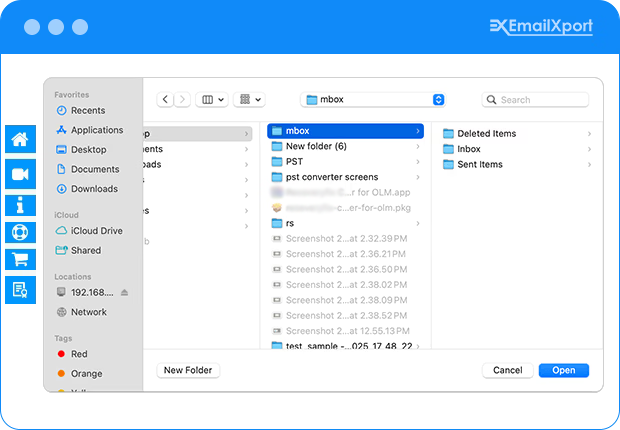Select iCloud Drive in sidebar

click(x=89, y=231)
